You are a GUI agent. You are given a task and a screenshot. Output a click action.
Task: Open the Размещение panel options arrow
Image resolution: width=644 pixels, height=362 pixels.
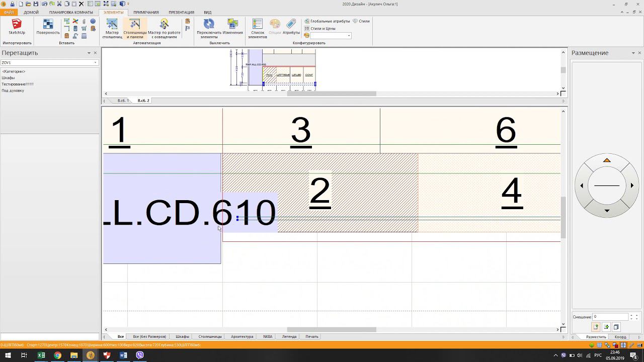(x=633, y=53)
